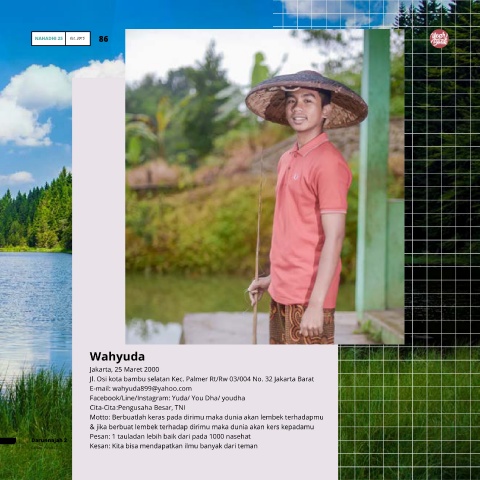Click the first line of the Motto
480x480 pixels.
(206, 417)
